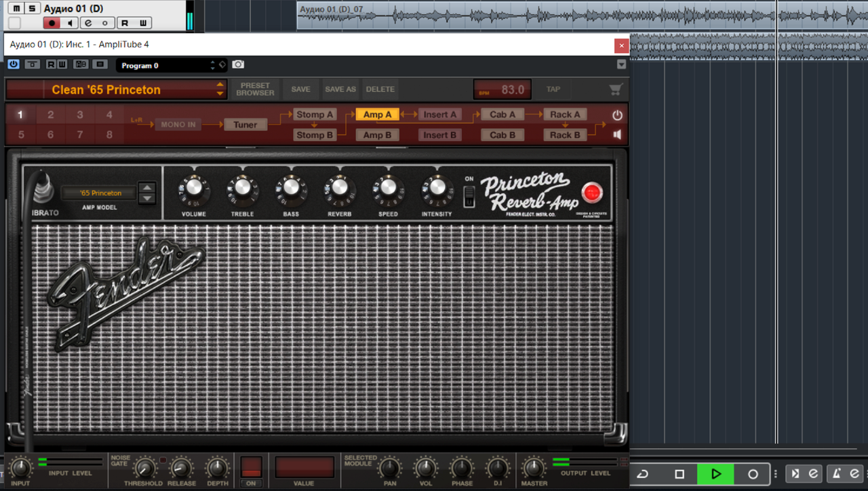The image size is (868, 491).
Task: Click the SAVE AS button
Action: coord(340,90)
